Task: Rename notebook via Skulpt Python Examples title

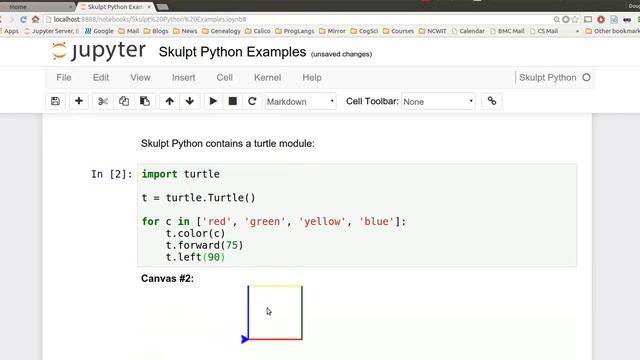Action: tap(232, 52)
